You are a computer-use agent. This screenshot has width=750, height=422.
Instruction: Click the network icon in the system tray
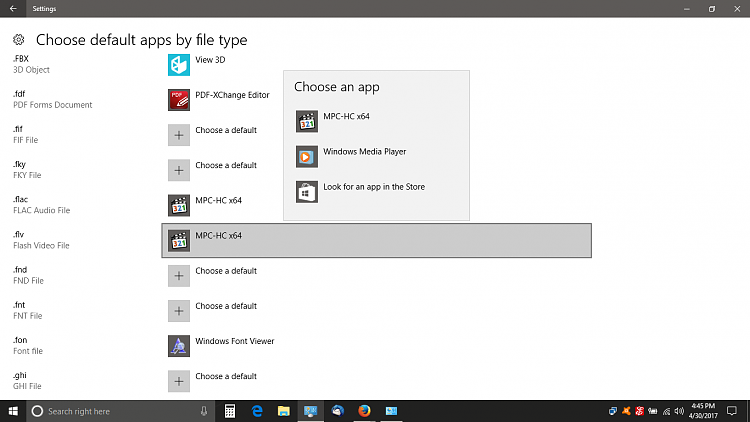point(666,411)
